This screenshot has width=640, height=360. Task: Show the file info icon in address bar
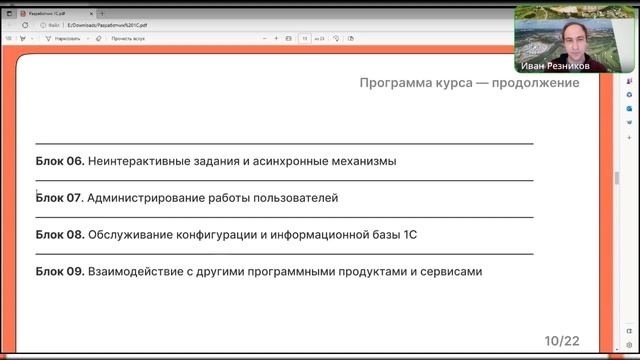pos(43,25)
